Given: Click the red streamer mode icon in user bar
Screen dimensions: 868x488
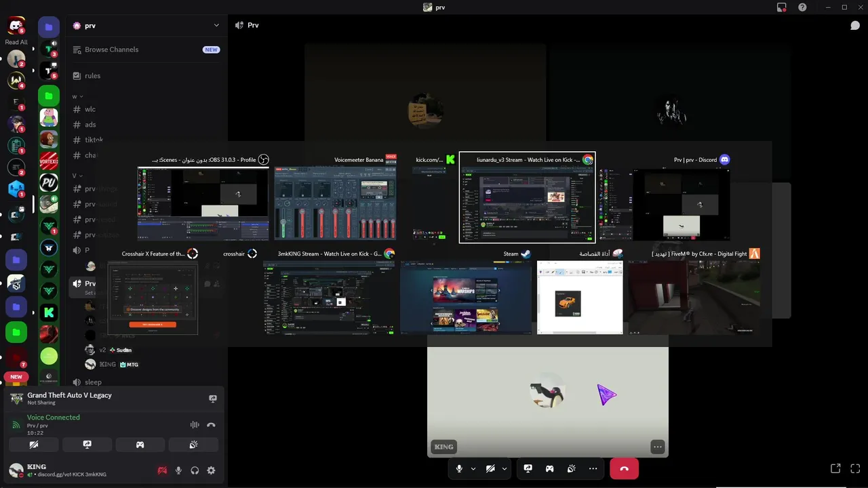Looking at the screenshot, I should [x=162, y=470].
